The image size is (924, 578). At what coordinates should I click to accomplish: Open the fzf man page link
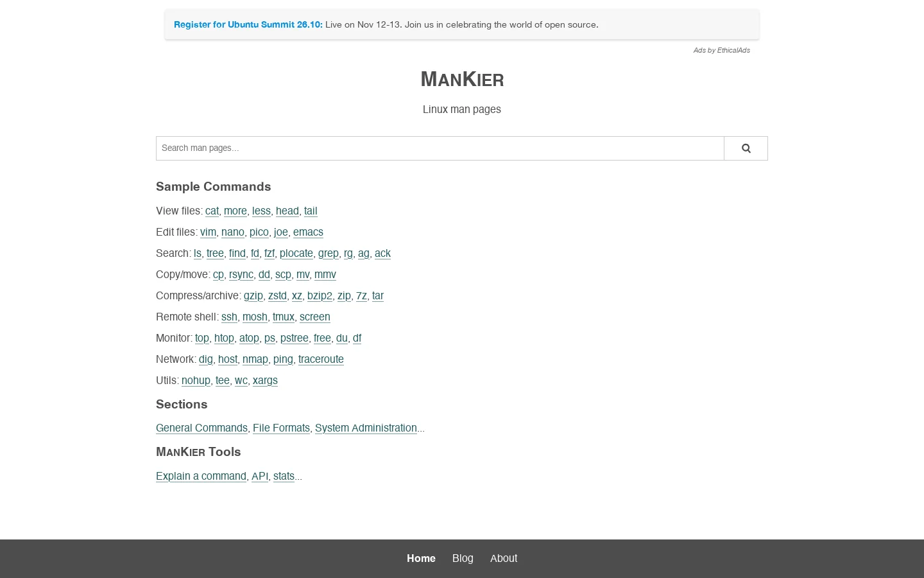pyautogui.click(x=269, y=253)
